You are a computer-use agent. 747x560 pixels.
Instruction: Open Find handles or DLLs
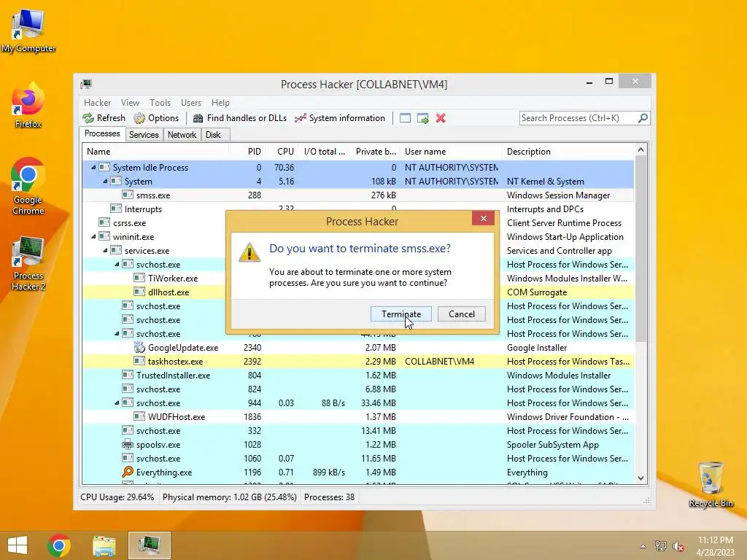[x=239, y=118]
